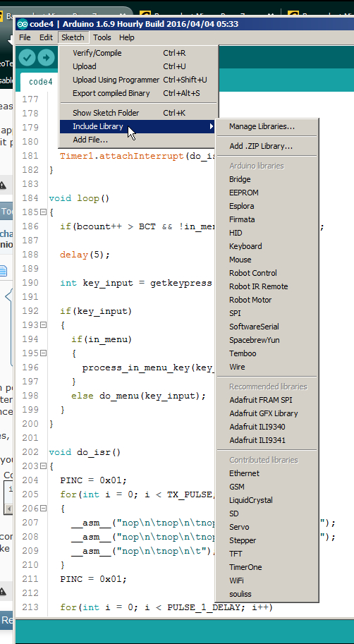The height and width of the screenshot is (644, 354).
Task: Include the souliss library
Action: pyautogui.click(x=267, y=595)
